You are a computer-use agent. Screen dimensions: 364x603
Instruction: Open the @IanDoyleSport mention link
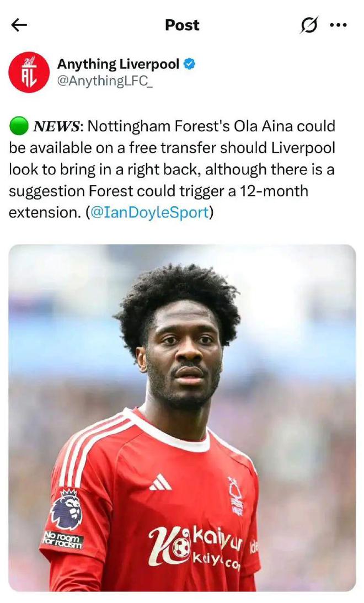coord(149,212)
